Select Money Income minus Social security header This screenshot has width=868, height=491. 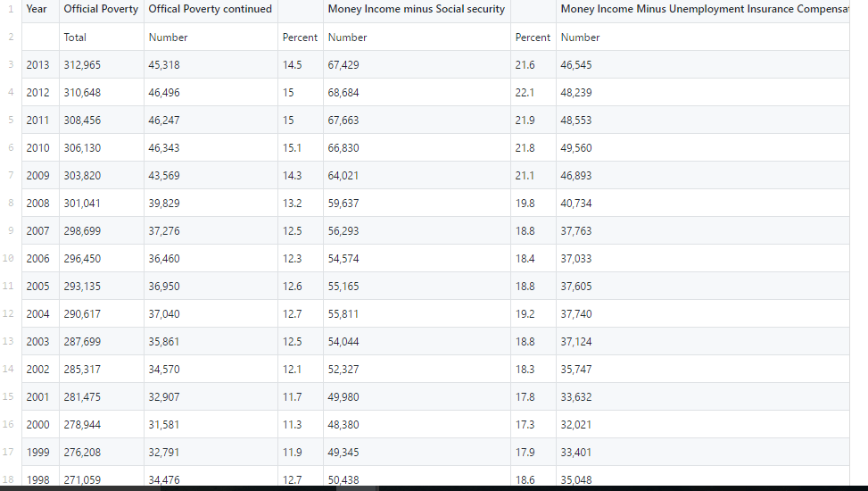click(x=417, y=10)
